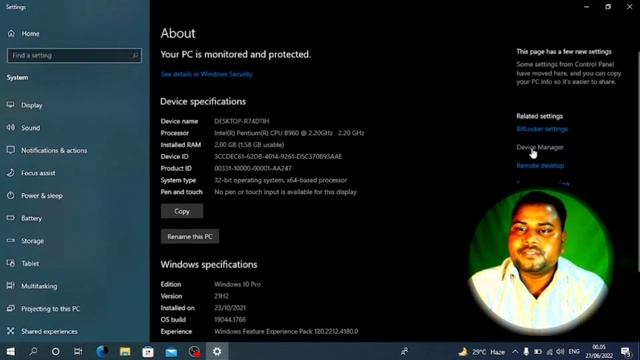Click the search magnifier in Find a setting

[135, 56]
